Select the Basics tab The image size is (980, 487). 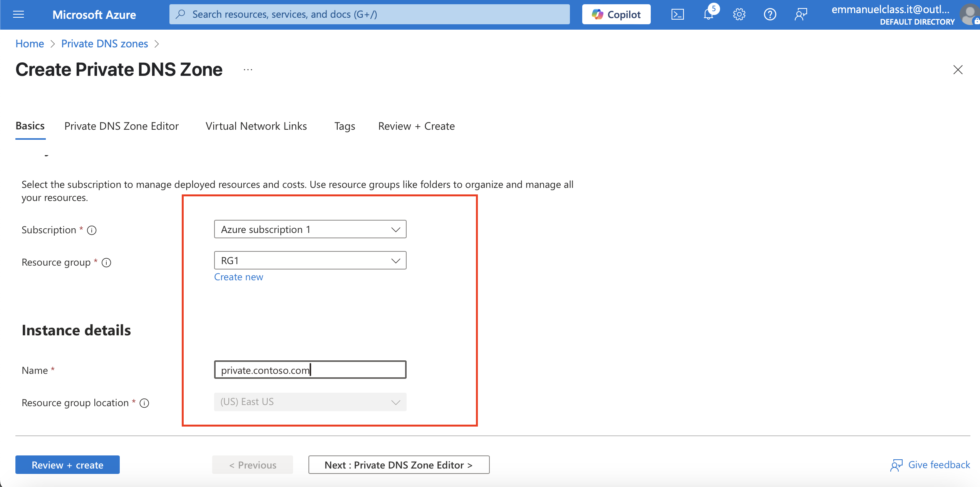30,126
